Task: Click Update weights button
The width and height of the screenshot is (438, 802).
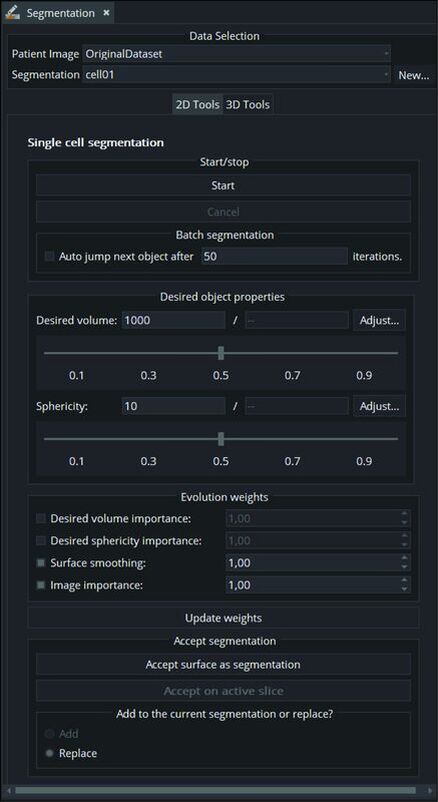Action: point(223,618)
